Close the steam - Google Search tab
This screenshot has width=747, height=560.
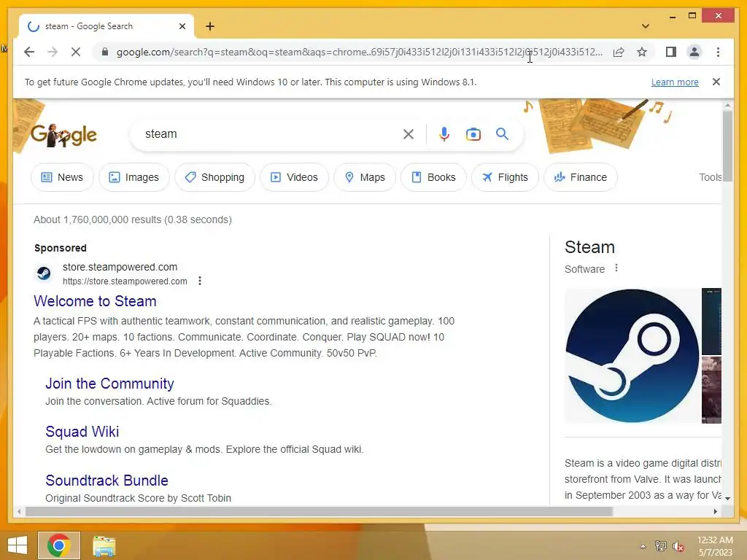click(x=182, y=26)
